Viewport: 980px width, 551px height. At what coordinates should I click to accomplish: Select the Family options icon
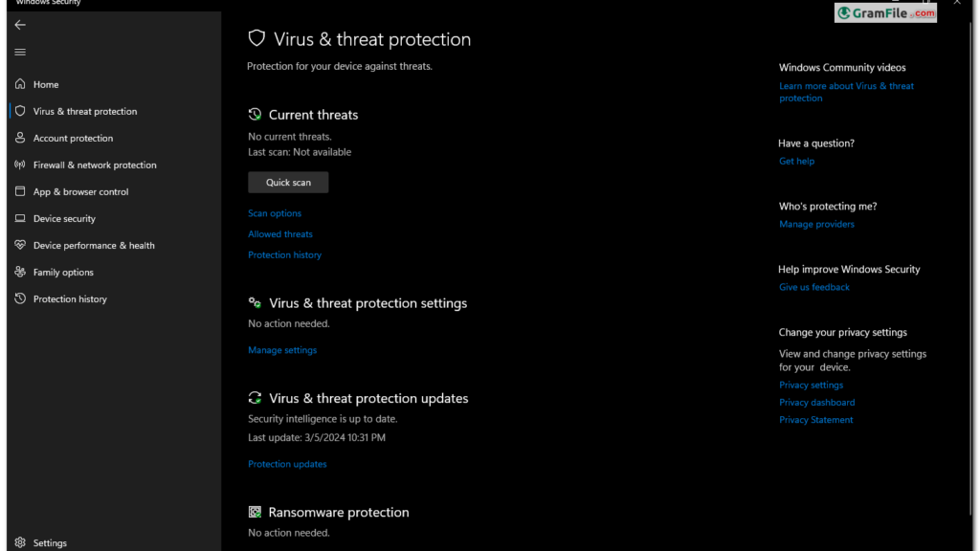pyautogui.click(x=20, y=272)
